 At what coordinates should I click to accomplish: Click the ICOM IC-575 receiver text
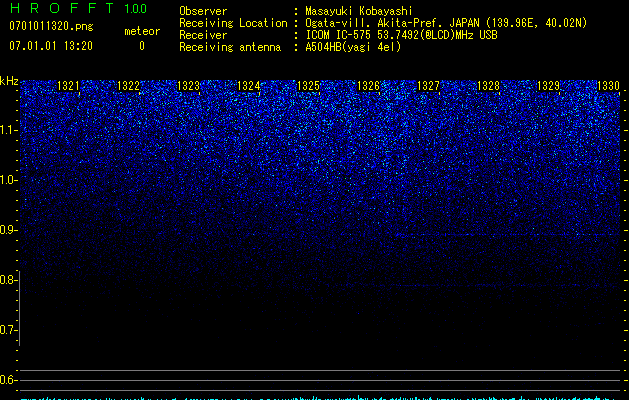401,35
